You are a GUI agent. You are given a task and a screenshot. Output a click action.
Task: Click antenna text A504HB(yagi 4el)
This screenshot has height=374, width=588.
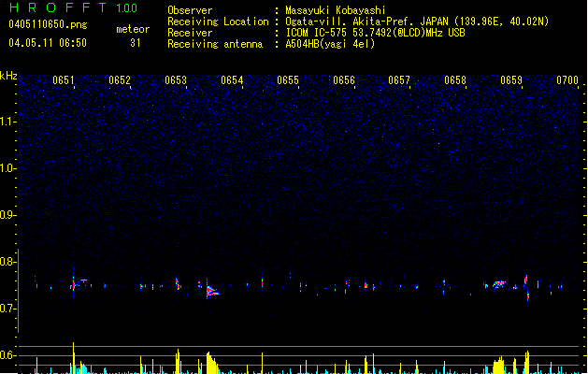click(330, 44)
